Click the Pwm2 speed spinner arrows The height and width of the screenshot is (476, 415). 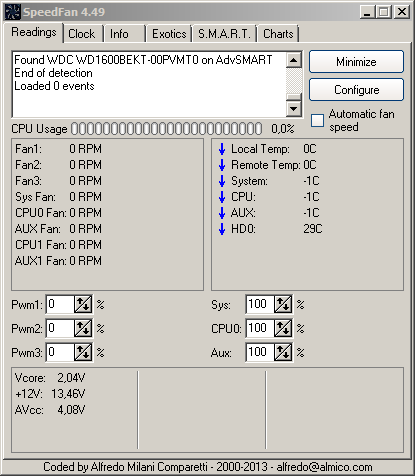click(83, 328)
